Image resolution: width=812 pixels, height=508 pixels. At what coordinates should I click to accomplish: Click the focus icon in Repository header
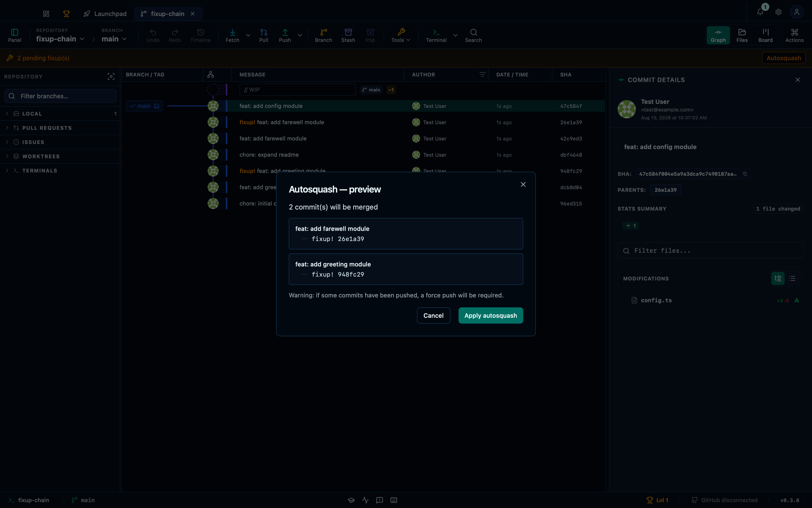click(x=111, y=77)
